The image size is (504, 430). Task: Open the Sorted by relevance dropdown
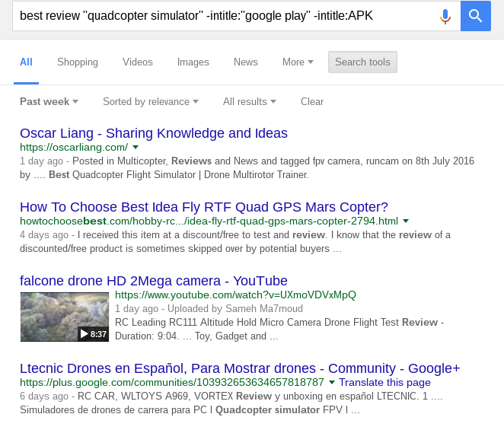[x=151, y=101]
